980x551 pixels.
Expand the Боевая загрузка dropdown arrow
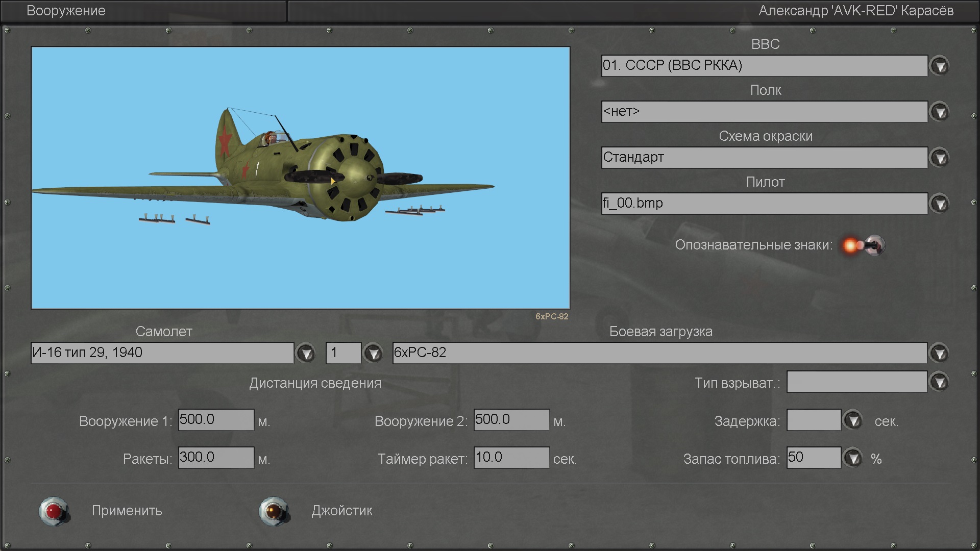point(940,353)
